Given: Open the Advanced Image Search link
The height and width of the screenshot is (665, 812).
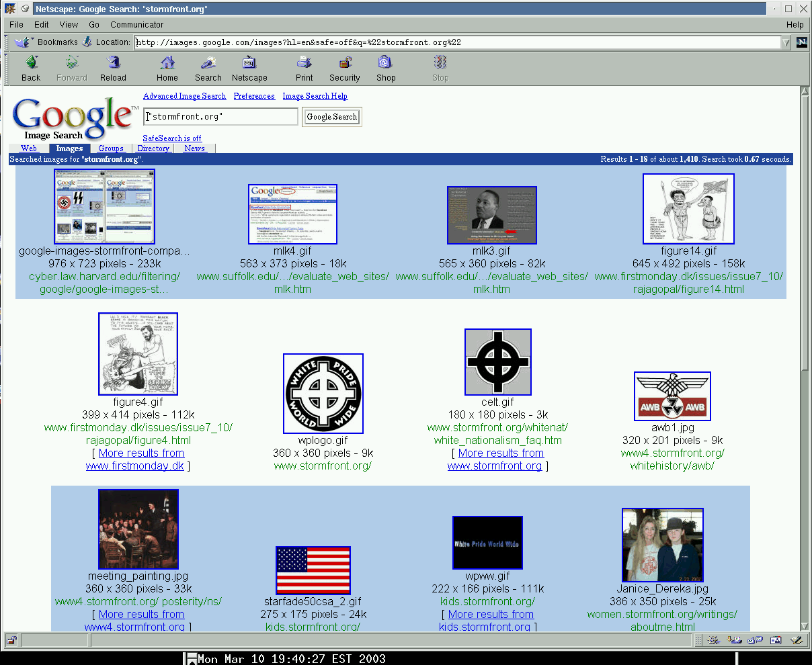Looking at the screenshot, I should tap(185, 96).
